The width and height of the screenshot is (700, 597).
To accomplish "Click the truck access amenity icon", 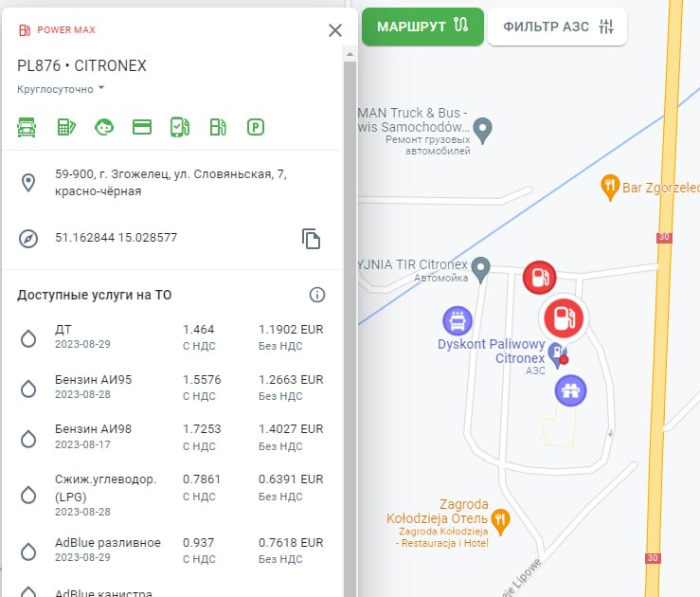I will pos(27,127).
